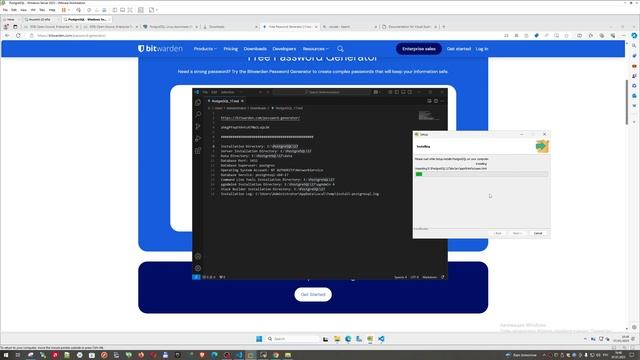
Task: Click the Bitwarden search magnifier icon
Action: (x=340, y=49)
